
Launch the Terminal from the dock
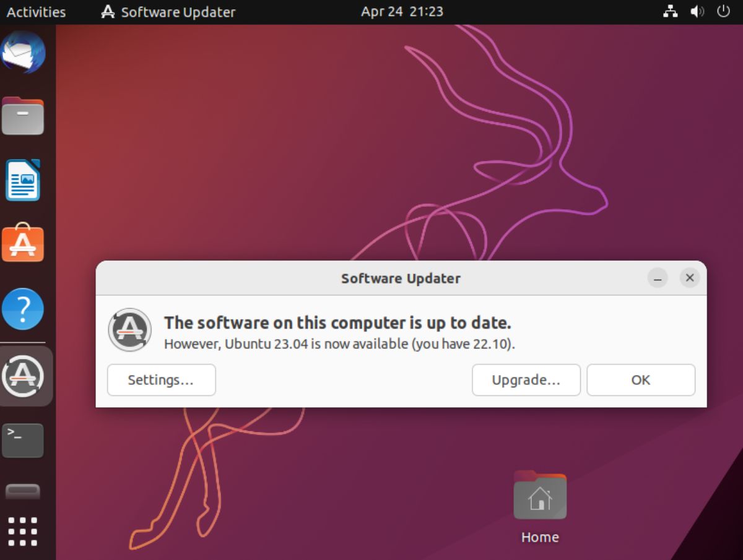click(x=23, y=440)
